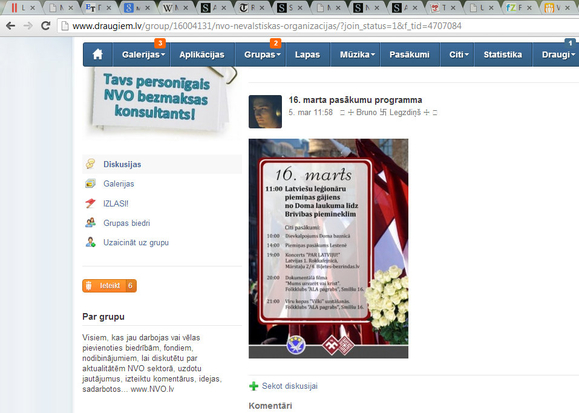Click the Galerijas photo icon
Image resolution: width=579 pixels, height=413 pixels.
point(90,184)
